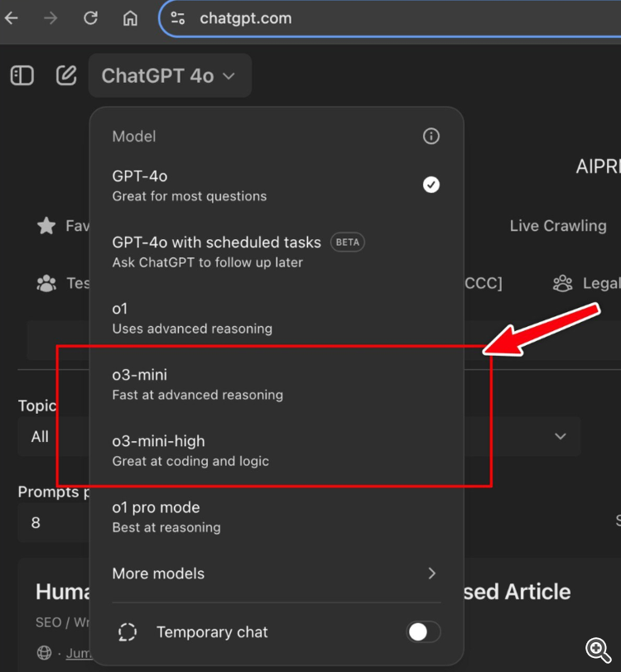Click the dashed circle Temporary chat icon
Viewport: 621px width, 672px height.
128,632
